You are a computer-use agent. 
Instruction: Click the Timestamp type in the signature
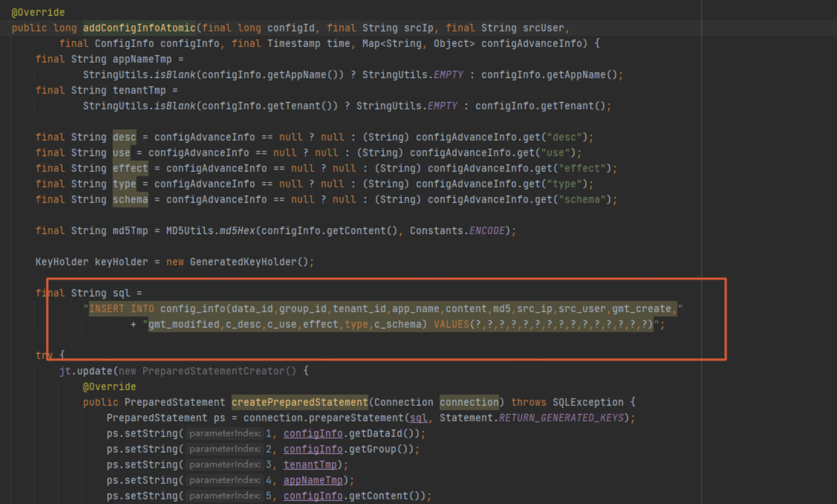[x=294, y=44]
